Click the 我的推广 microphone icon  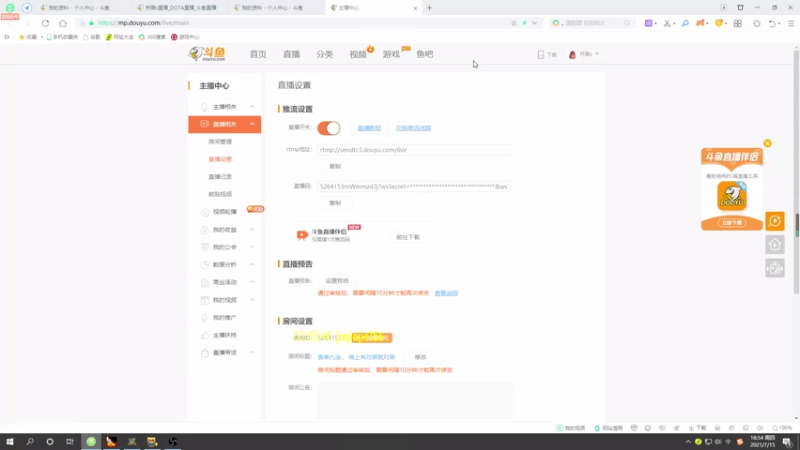pos(205,317)
